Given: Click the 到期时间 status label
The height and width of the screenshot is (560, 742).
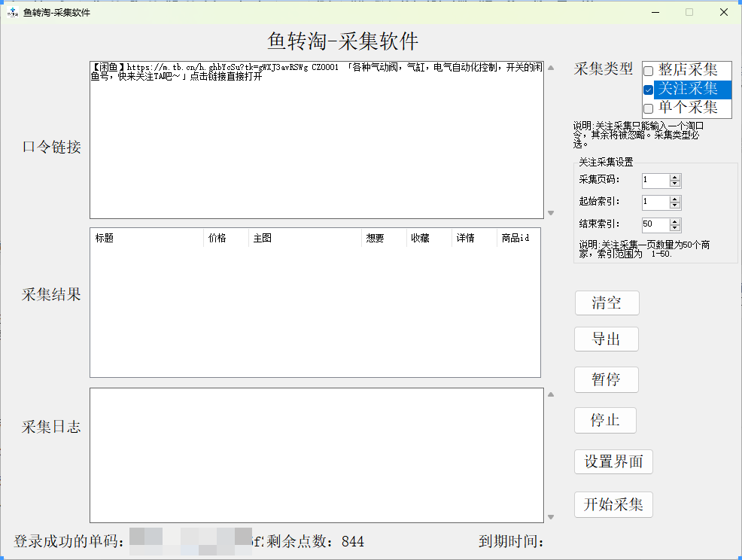Looking at the screenshot, I should (511, 541).
